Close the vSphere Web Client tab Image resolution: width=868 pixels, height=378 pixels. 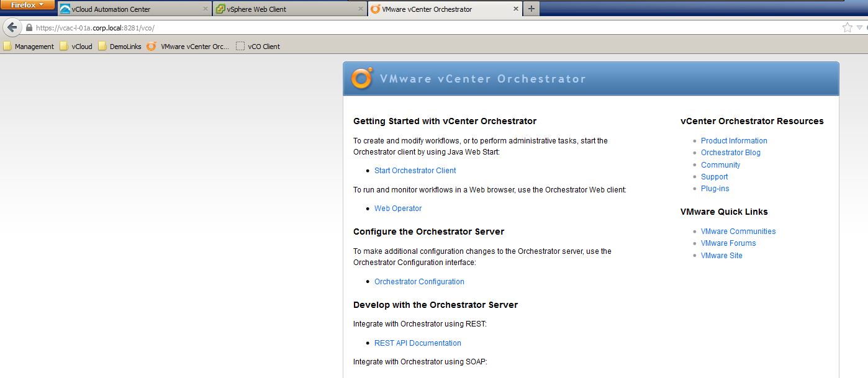point(360,9)
